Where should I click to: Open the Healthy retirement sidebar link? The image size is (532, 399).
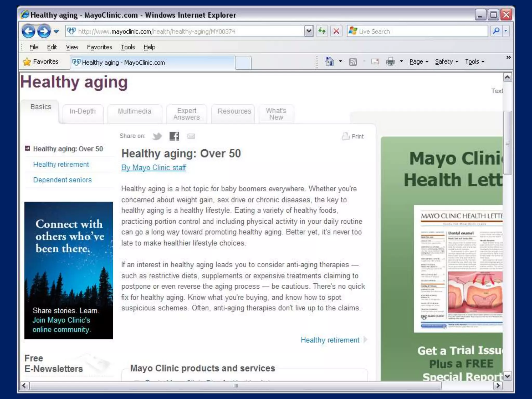61,164
